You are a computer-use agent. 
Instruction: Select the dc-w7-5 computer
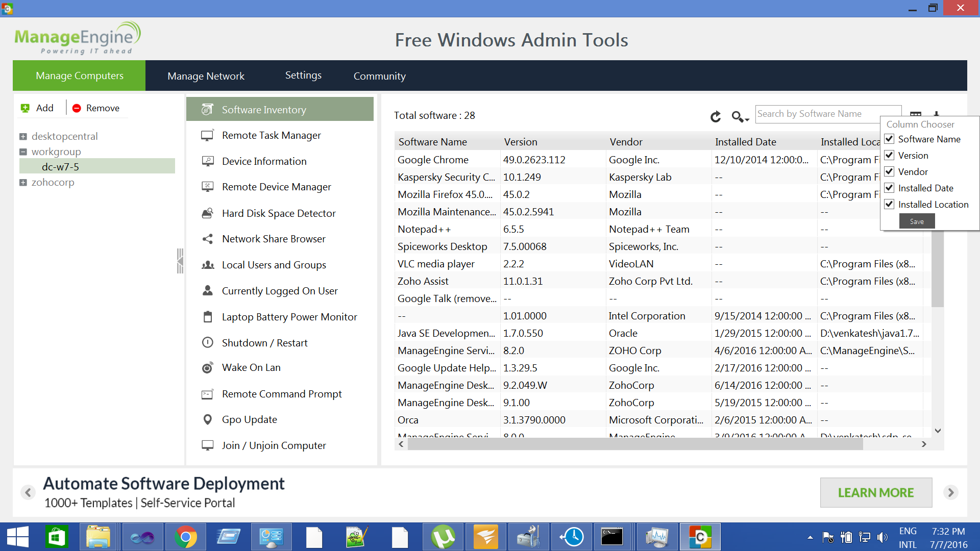click(97, 166)
